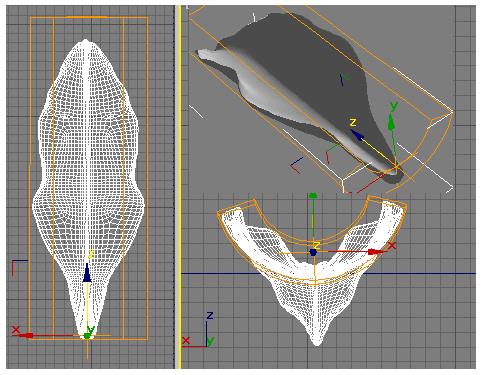Select the curved wireframe mesh in the bottom-right viewport
Image resolution: width=482 pixels, height=375 pixels.
[313, 273]
